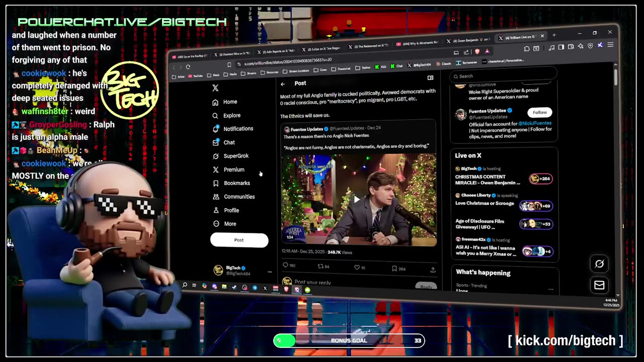Play the Nick Fuentes video

point(357,200)
